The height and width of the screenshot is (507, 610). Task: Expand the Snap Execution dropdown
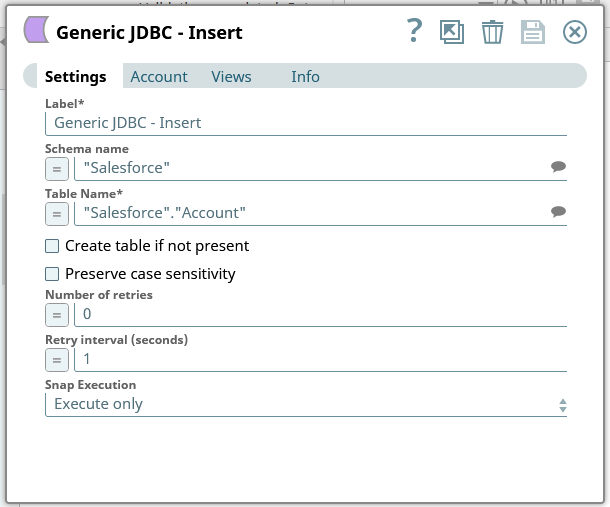306,404
